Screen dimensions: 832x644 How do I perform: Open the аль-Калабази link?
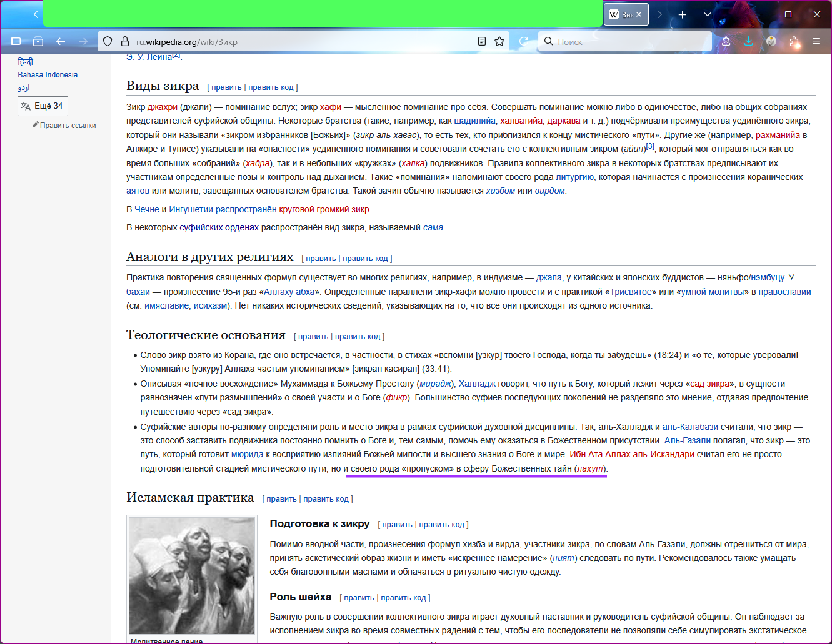[690, 427]
